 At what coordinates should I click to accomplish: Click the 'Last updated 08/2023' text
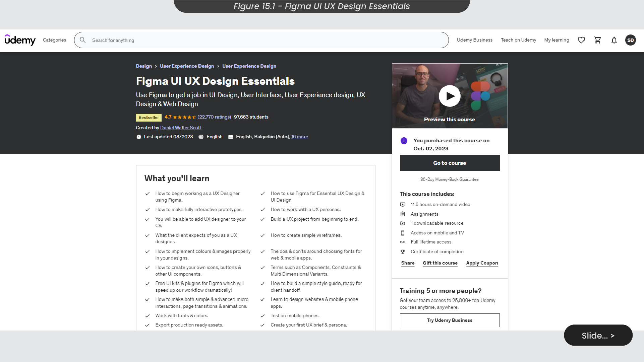click(168, 137)
